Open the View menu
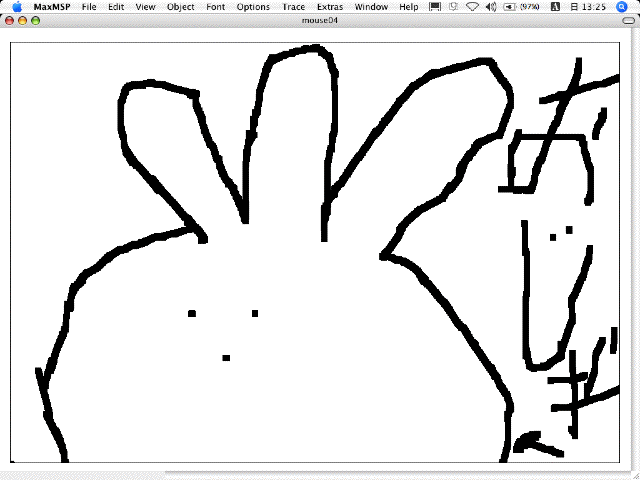Screen dimensions: 640x480 pos(145,7)
